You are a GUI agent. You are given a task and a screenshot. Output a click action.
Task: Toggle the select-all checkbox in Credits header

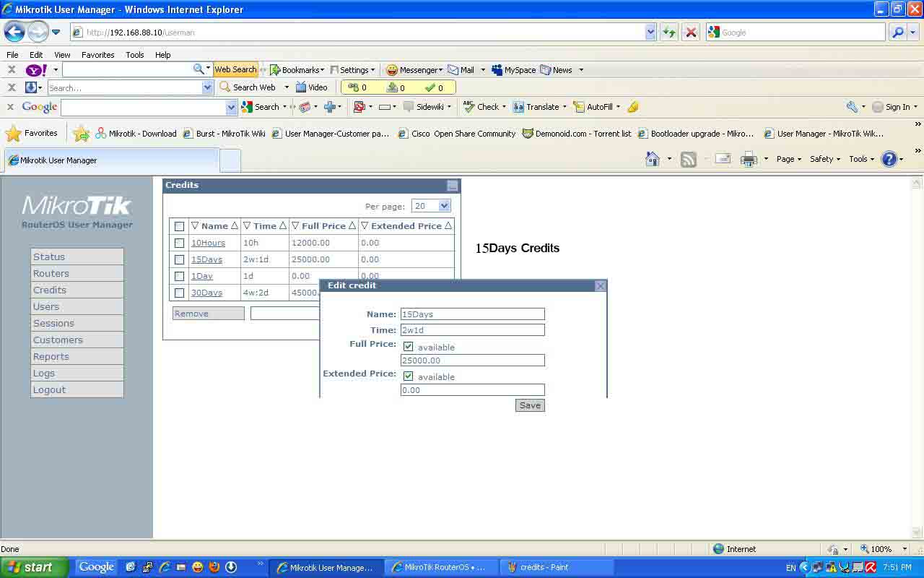coord(179,226)
